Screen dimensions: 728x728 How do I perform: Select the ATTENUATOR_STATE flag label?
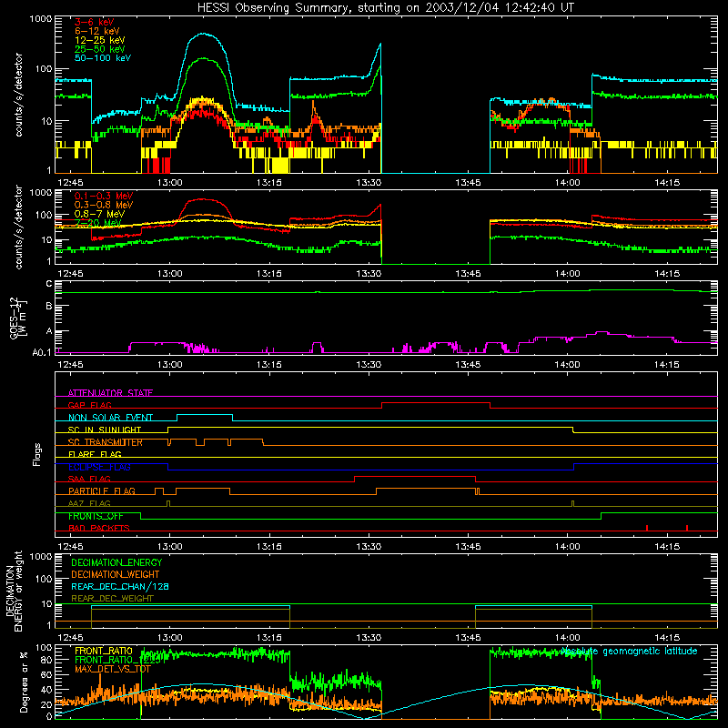click(x=110, y=393)
